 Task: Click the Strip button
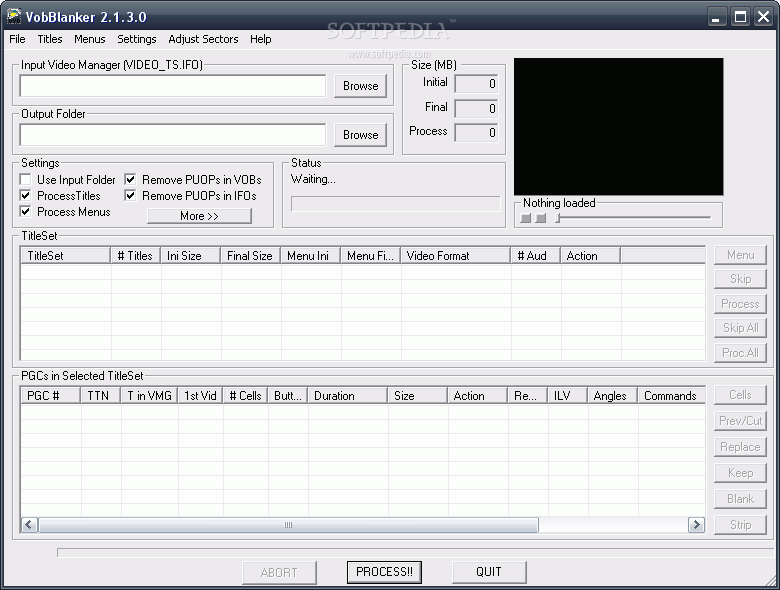(740, 525)
